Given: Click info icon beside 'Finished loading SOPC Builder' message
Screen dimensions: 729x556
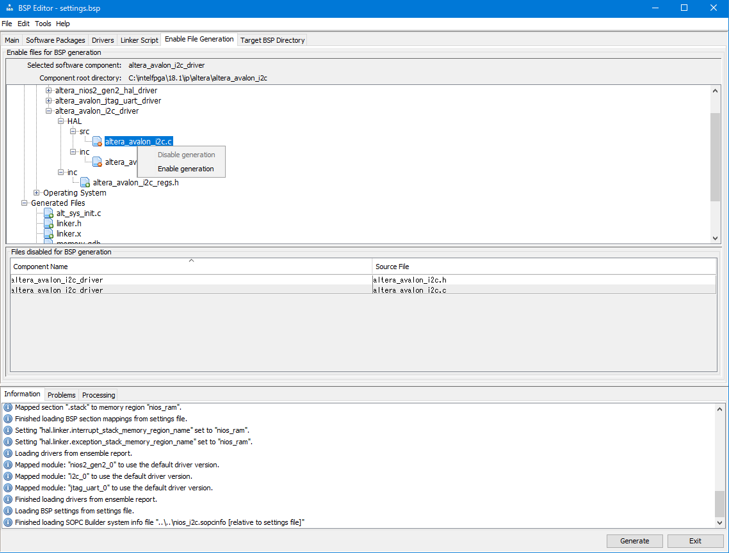Looking at the screenshot, I should coord(8,523).
